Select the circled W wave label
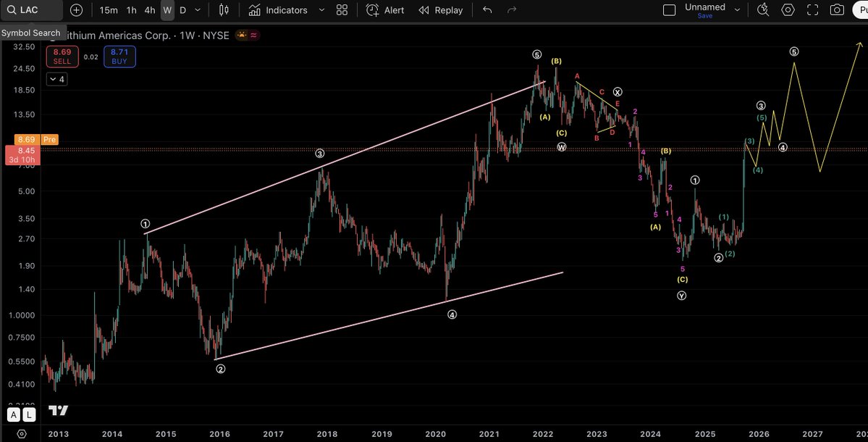The width and height of the screenshot is (868, 442). click(x=561, y=147)
